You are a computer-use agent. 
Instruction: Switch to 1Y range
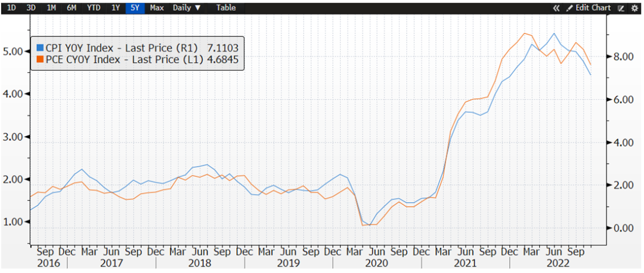click(x=114, y=8)
